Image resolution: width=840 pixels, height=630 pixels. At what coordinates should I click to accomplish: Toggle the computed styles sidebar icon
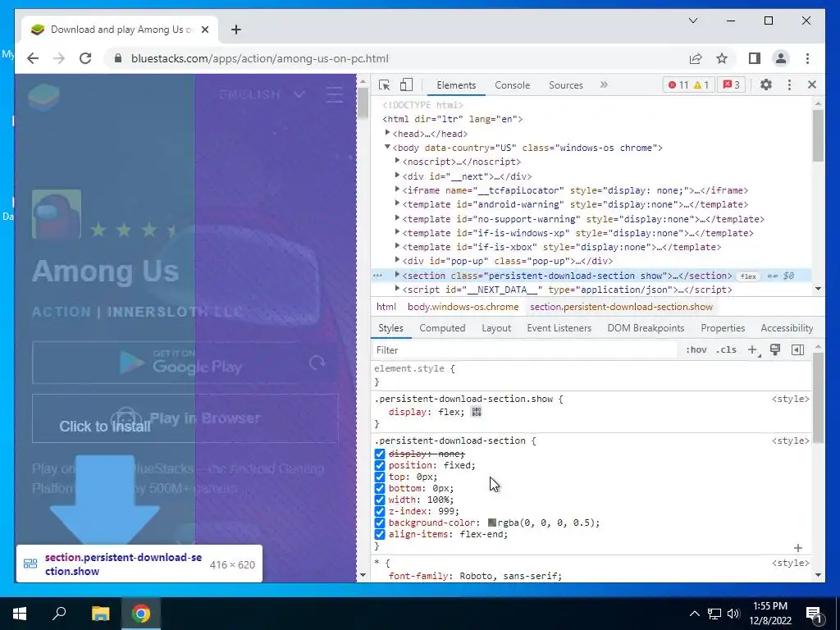(x=797, y=349)
